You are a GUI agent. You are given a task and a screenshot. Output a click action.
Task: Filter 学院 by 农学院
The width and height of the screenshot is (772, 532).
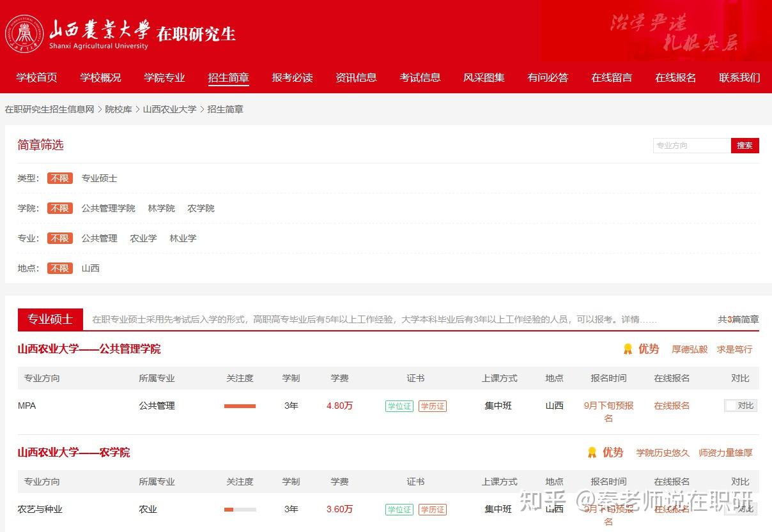[x=201, y=208]
